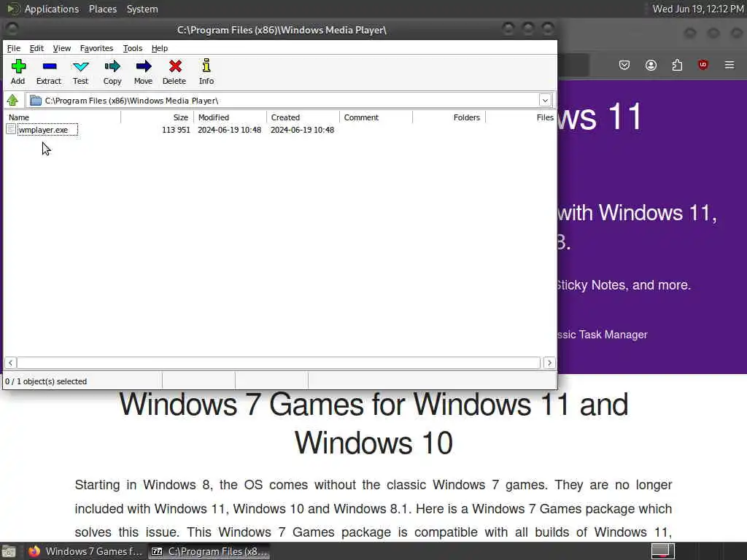Viewport: 747px width, 560px height.
Task: Click the 113 951 size value
Action: [x=176, y=130]
